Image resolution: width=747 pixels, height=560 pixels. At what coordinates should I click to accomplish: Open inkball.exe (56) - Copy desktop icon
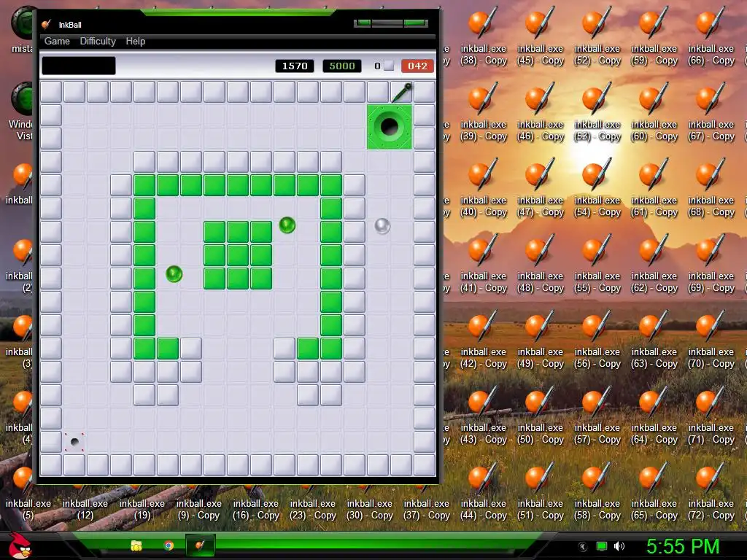click(597, 340)
